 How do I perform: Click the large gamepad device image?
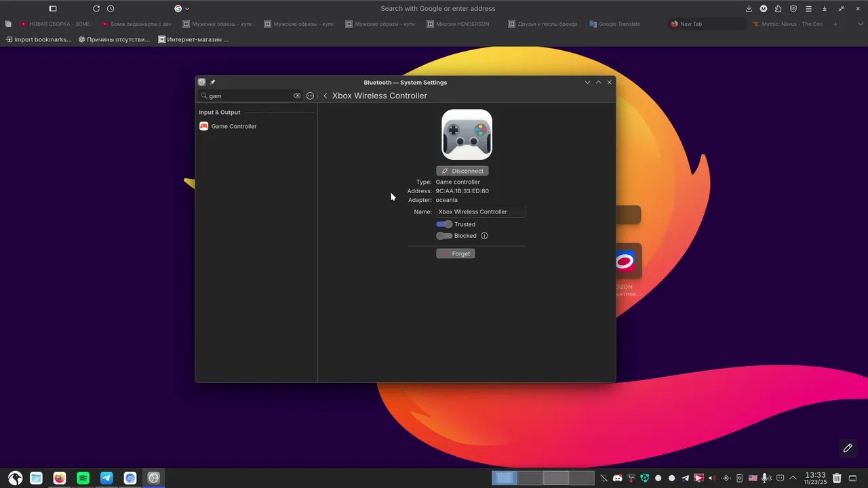click(467, 135)
